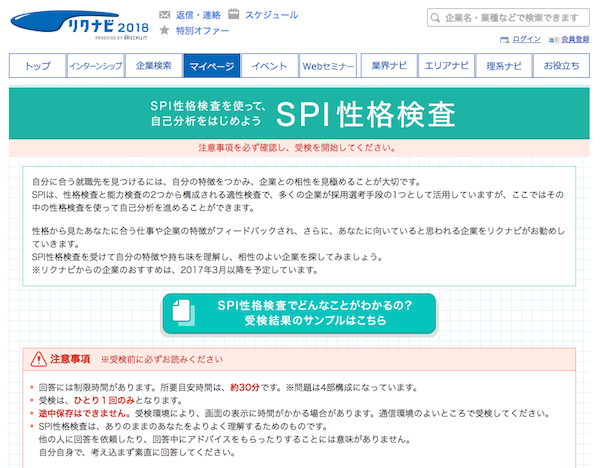
Task: Click the document icon on the sample results button
Action: click(x=183, y=313)
